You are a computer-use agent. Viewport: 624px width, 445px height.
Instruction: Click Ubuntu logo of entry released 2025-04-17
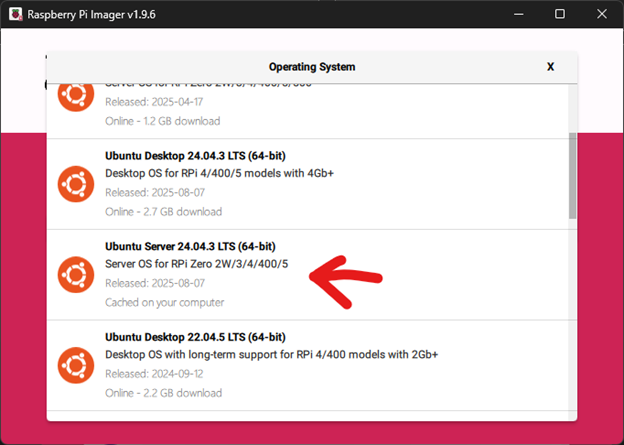coord(76,98)
